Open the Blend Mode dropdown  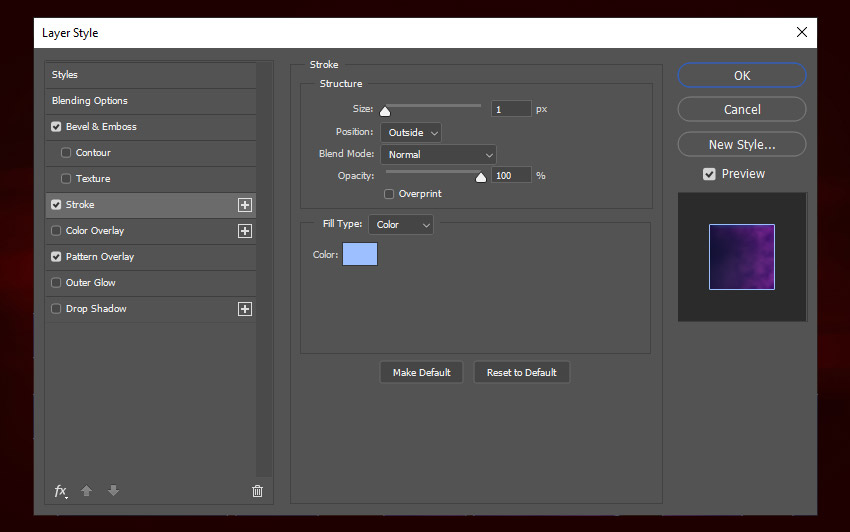(x=438, y=155)
